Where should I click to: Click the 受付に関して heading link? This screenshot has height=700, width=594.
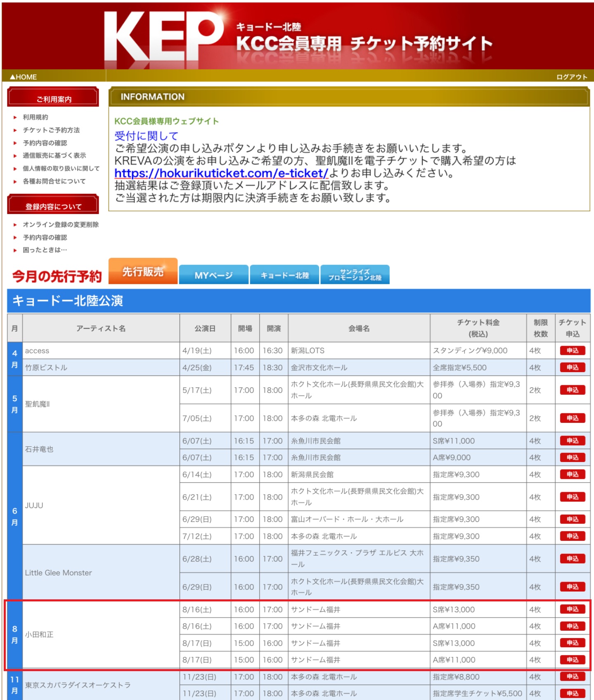(146, 136)
